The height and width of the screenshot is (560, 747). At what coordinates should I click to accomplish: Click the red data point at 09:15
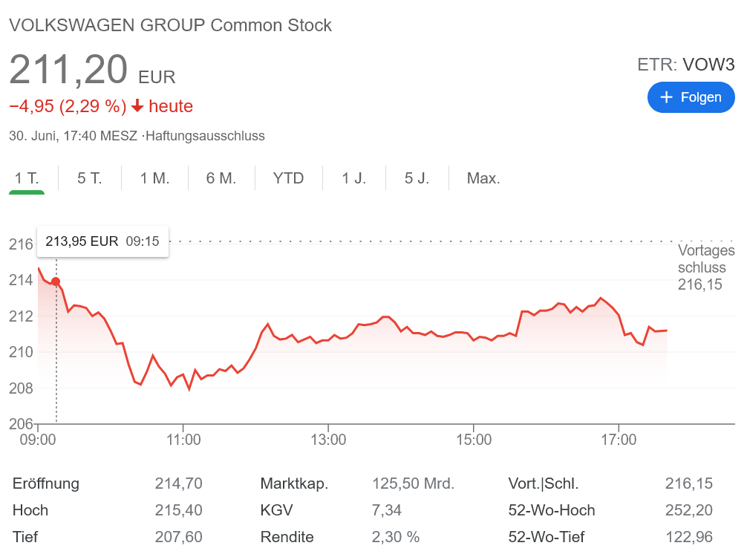56,281
